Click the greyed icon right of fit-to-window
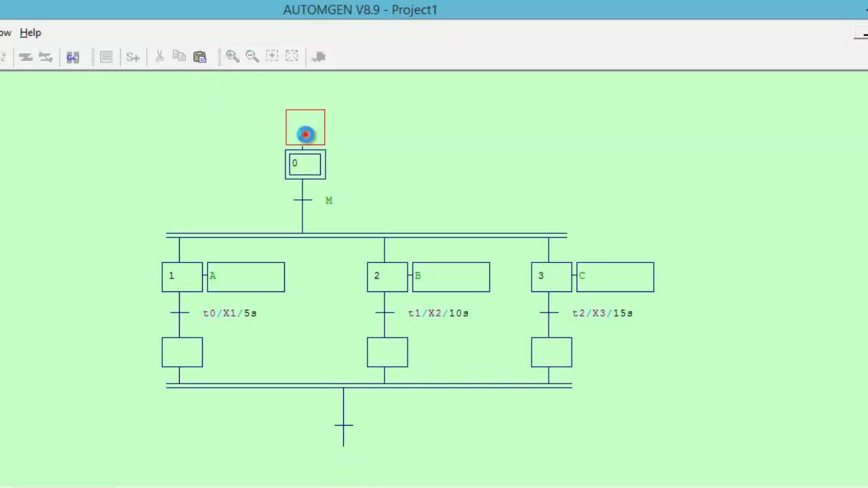868x488 pixels. click(319, 56)
